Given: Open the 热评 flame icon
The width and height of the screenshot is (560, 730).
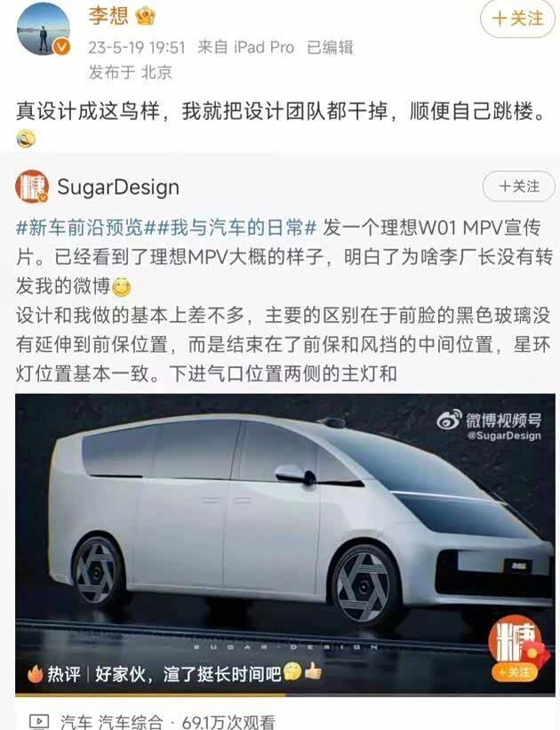Looking at the screenshot, I should [36, 673].
